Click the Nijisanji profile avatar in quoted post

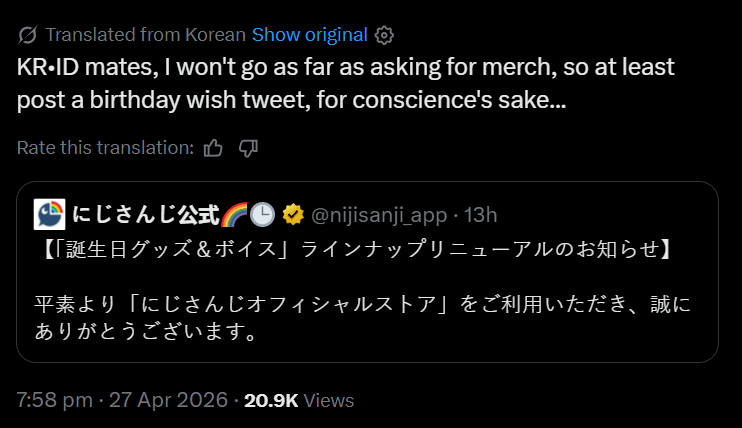(49, 214)
